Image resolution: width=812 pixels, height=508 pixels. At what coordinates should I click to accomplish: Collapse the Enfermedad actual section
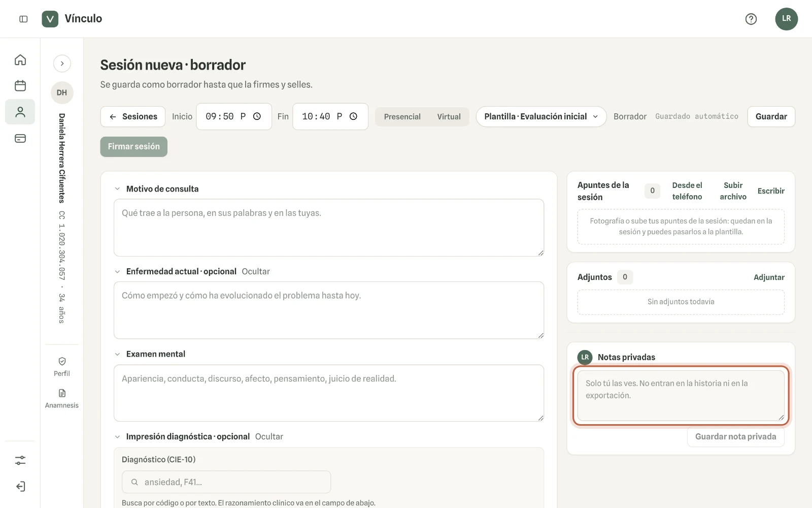click(x=117, y=272)
